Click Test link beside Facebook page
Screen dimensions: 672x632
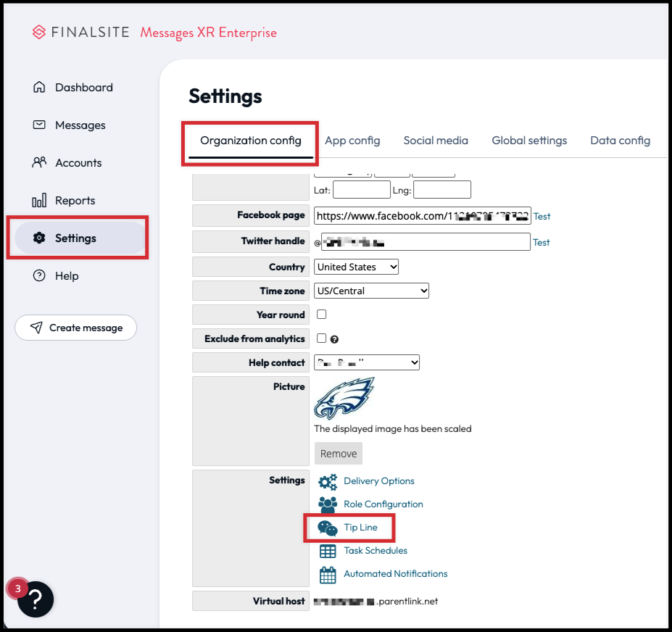click(542, 217)
